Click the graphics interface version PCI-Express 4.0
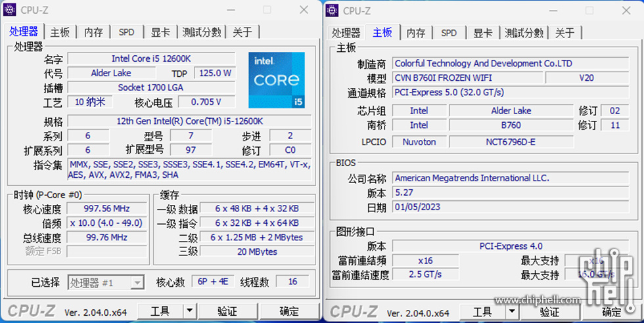Viewport: 644px width, 323px height. 511,246
